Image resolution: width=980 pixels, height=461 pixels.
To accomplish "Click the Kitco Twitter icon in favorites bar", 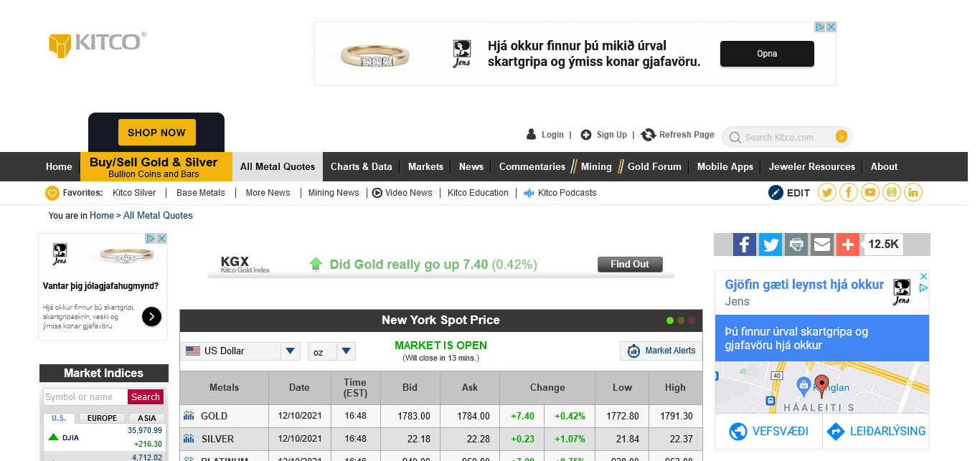I will point(826,192).
